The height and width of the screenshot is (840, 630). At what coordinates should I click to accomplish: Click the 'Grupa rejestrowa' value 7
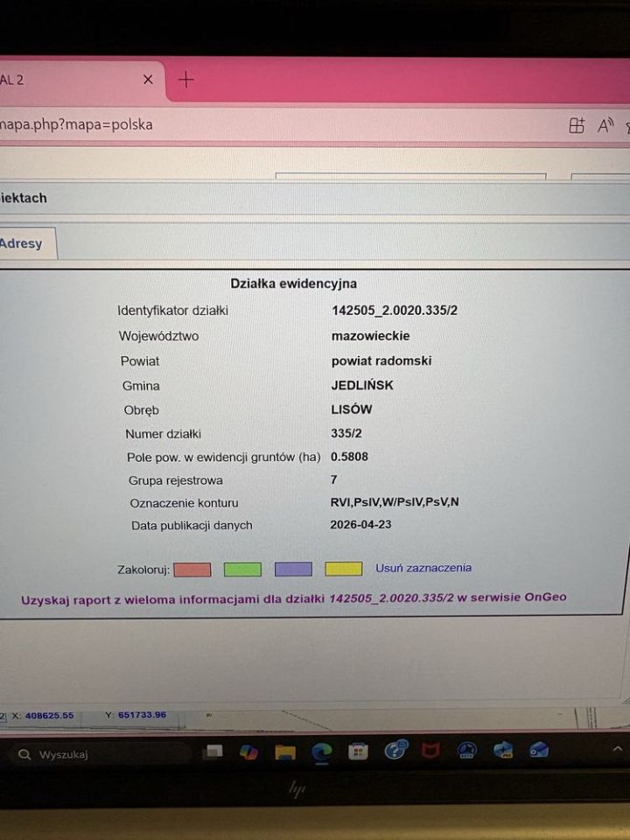click(x=333, y=479)
